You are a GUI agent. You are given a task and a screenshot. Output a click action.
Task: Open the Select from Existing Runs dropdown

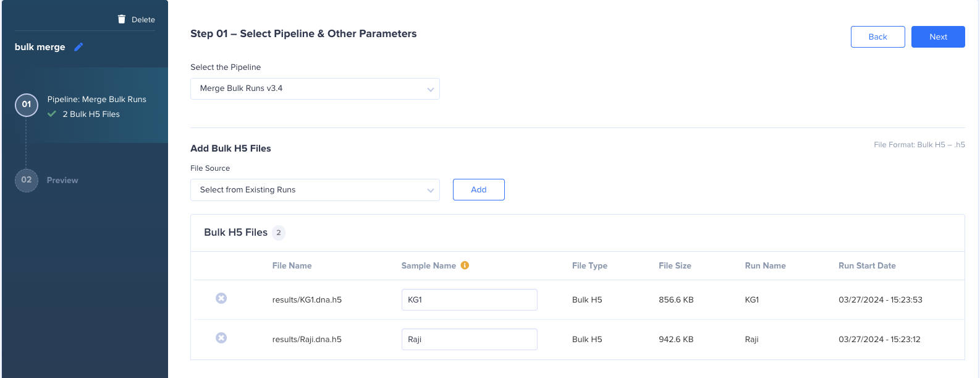[x=315, y=190]
